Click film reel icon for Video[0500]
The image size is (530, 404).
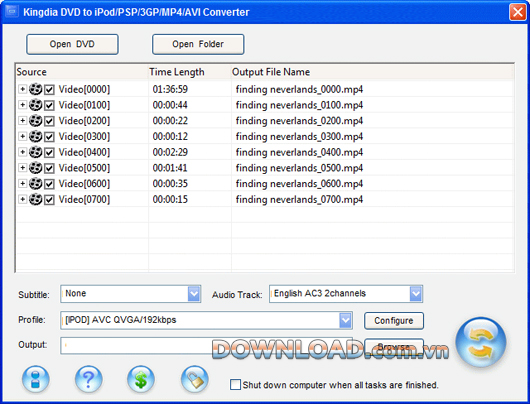pos(35,168)
